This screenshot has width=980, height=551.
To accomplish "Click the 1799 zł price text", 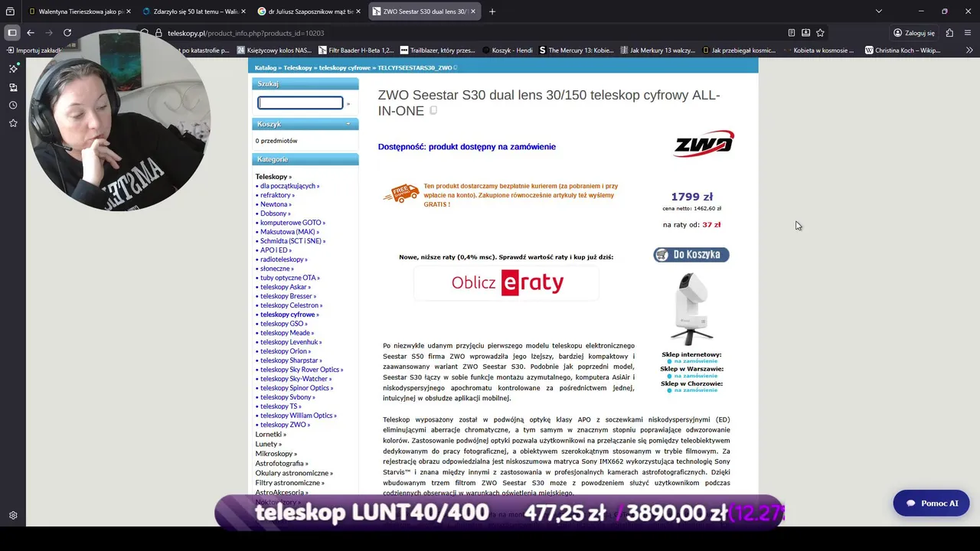I will click(691, 197).
